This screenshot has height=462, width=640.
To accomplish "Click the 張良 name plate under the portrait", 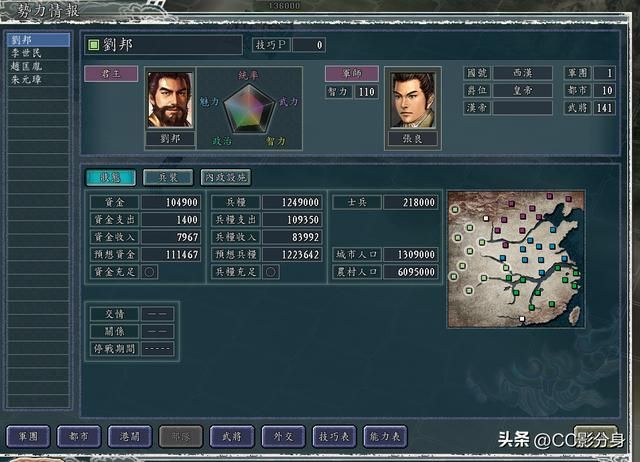I will (413, 139).
